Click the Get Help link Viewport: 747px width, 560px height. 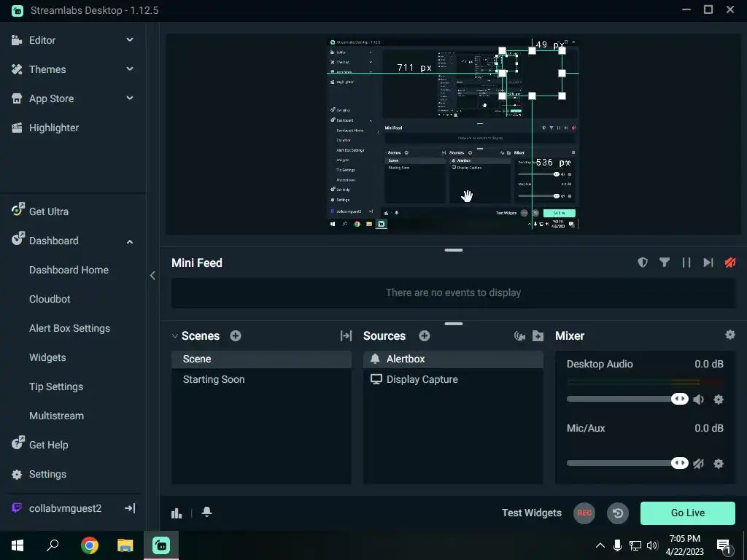point(49,445)
